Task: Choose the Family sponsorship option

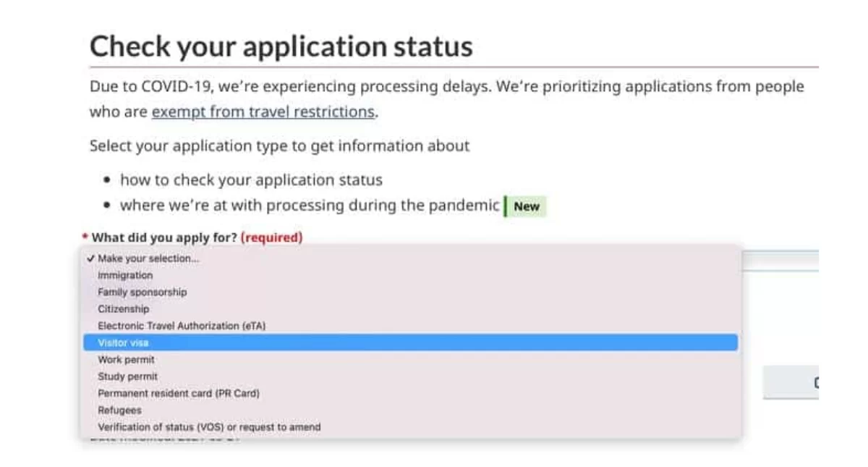Action: tap(142, 293)
